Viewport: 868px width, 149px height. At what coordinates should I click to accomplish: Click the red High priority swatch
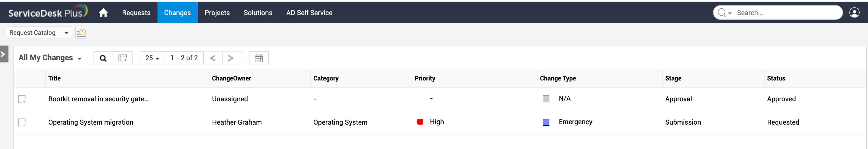click(420, 122)
